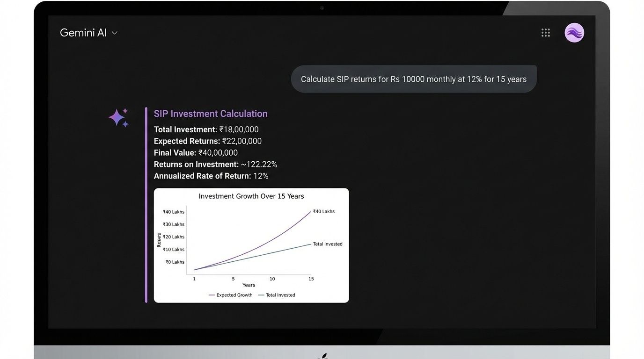Select the Gemini AI menu in header

(83, 33)
